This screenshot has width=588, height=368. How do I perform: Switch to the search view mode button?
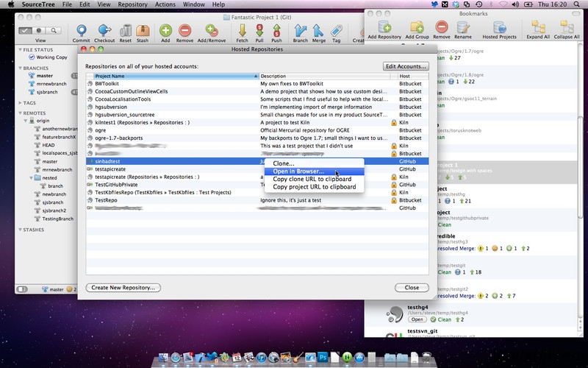pyautogui.click(x=54, y=31)
